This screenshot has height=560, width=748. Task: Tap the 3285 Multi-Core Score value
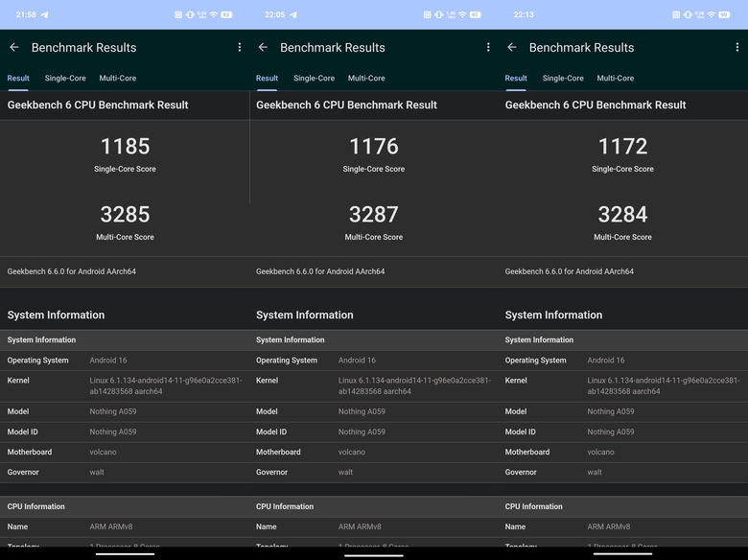pos(125,214)
